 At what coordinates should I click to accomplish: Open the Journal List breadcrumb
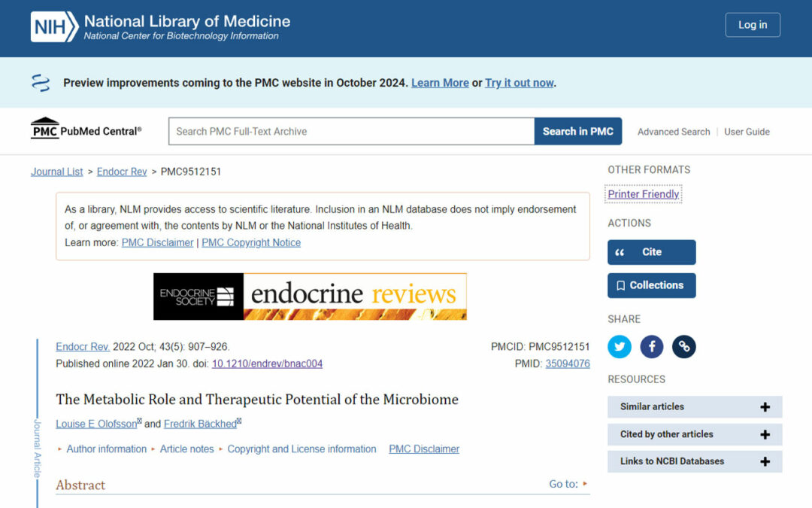[x=57, y=172]
